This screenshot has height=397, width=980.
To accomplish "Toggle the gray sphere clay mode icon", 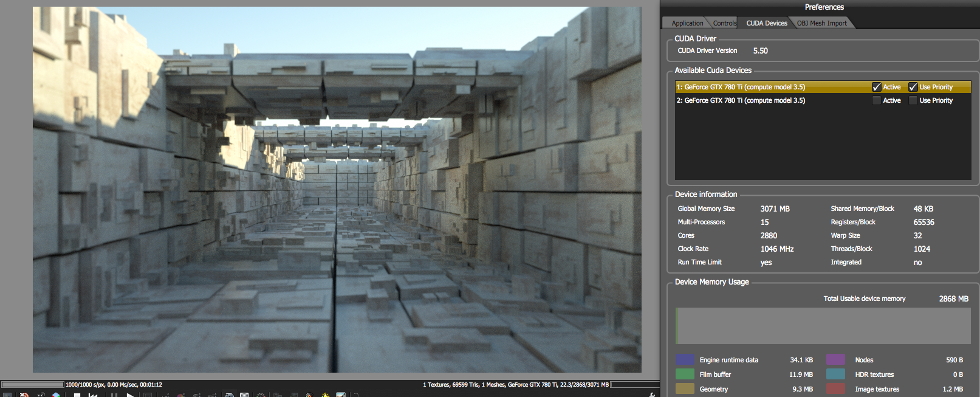I will (x=229, y=395).
